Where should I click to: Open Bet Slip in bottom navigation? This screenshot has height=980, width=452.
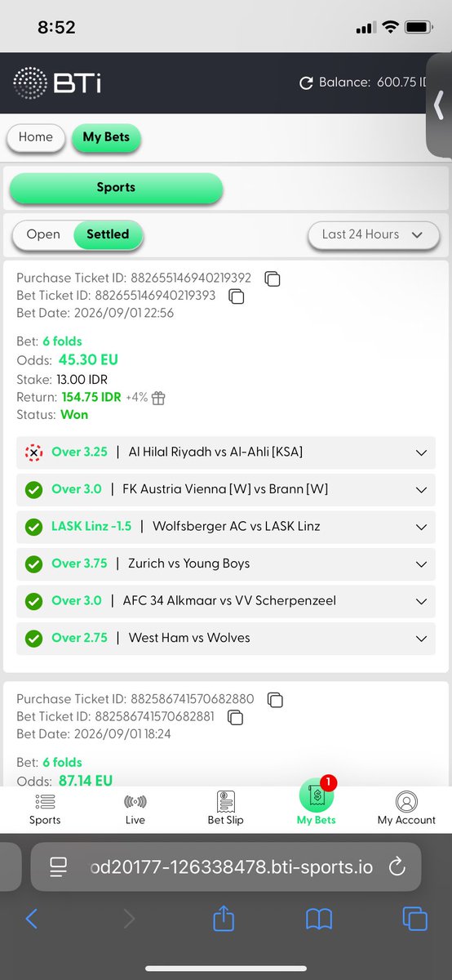[x=226, y=809]
